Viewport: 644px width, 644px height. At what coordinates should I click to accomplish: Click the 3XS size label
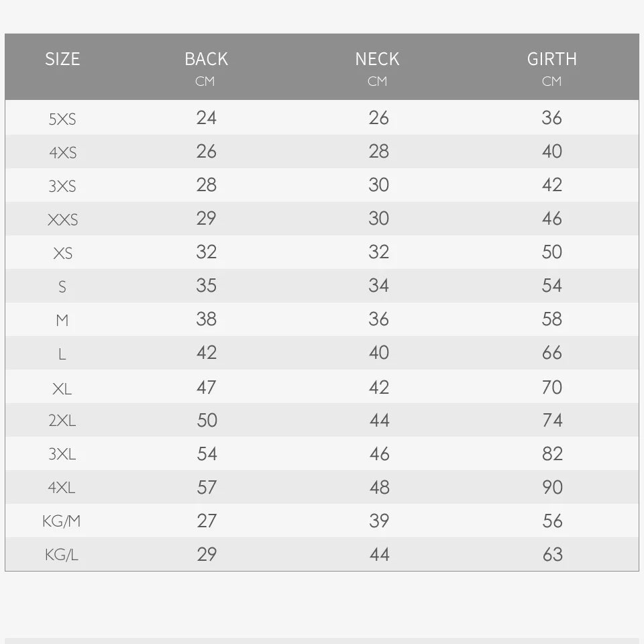(62, 186)
